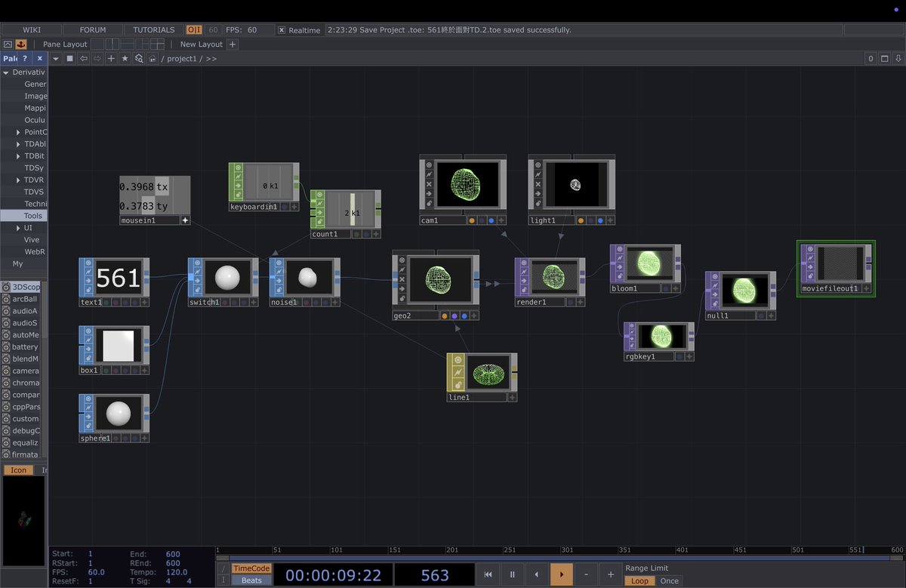Choose the single-pane layout icon
The image size is (906, 588).
[x=97, y=44]
